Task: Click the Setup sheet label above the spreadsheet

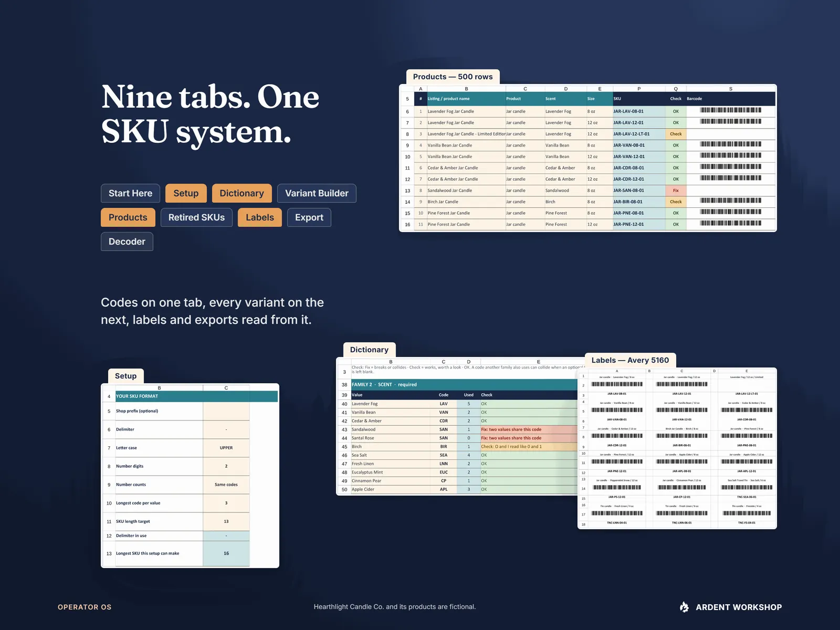Action: pyautogui.click(x=125, y=376)
